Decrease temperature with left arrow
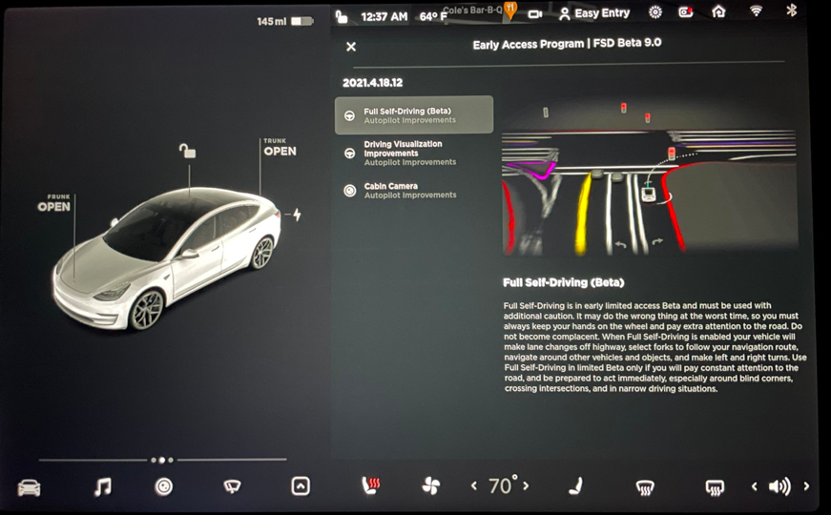Screen dimensions: 832x516 (474, 486)
